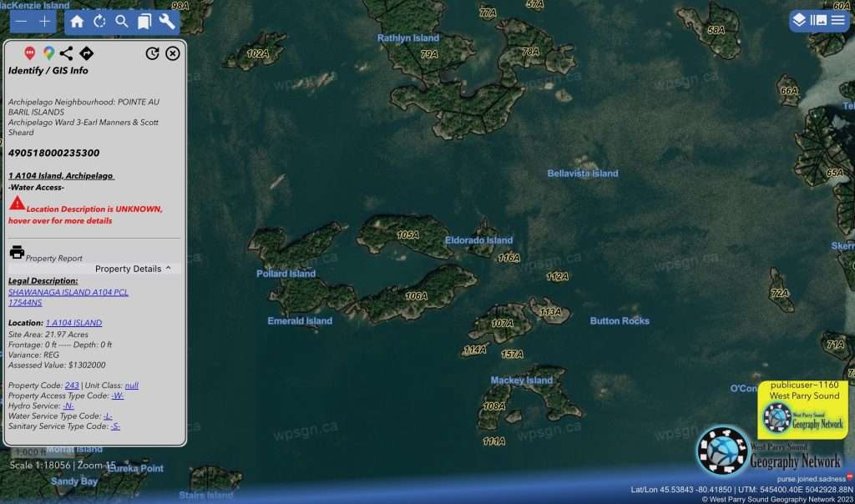
Task: Click the Pollard Island label
Action: point(286,274)
